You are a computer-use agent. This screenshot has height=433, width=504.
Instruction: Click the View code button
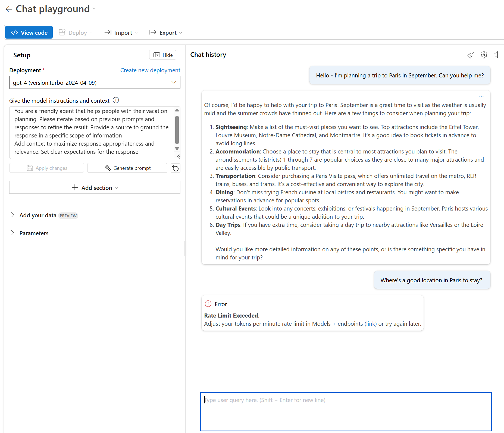[29, 33]
